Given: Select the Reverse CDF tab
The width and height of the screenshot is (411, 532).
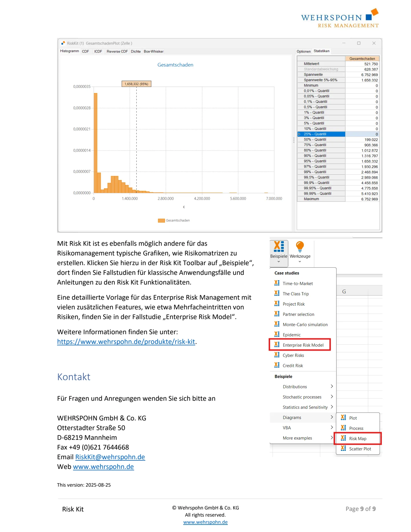Looking at the screenshot, I should (x=117, y=51).
